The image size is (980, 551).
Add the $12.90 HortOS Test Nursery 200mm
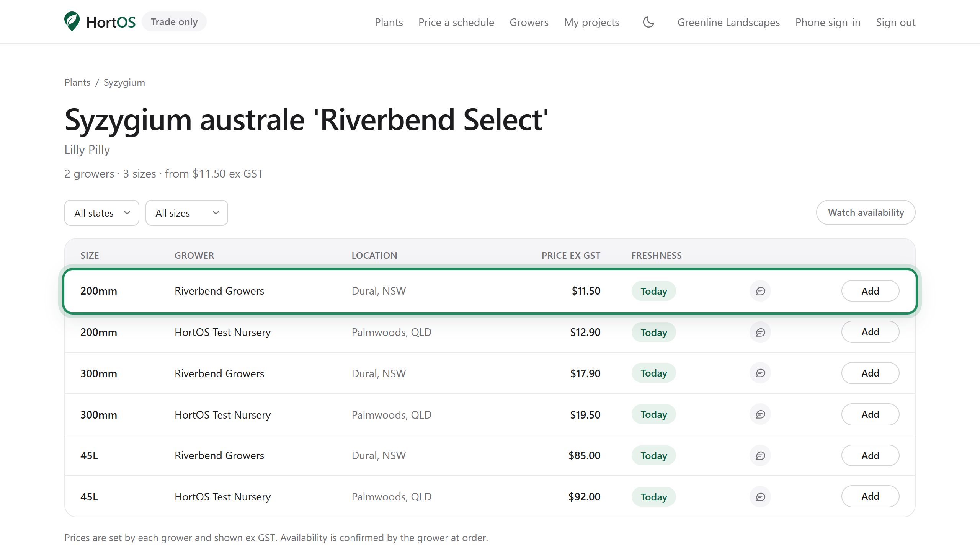click(x=870, y=332)
